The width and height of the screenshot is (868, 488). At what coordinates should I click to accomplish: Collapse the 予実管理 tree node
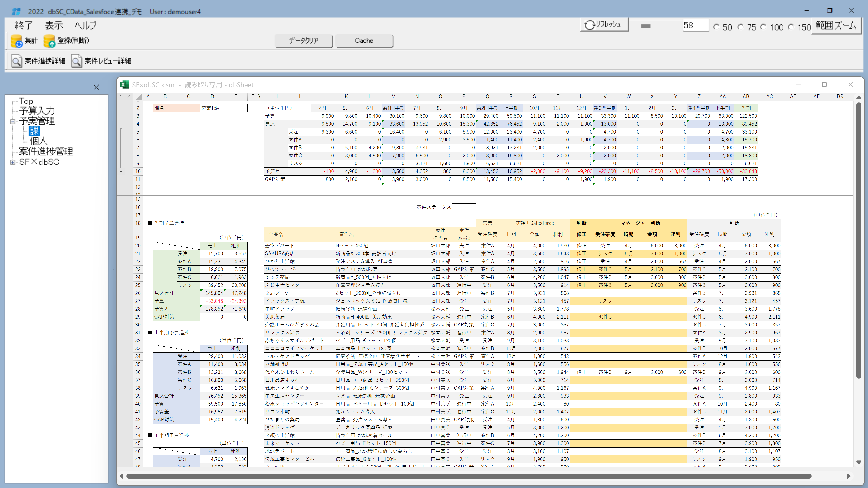pyautogui.click(x=12, y=122)
